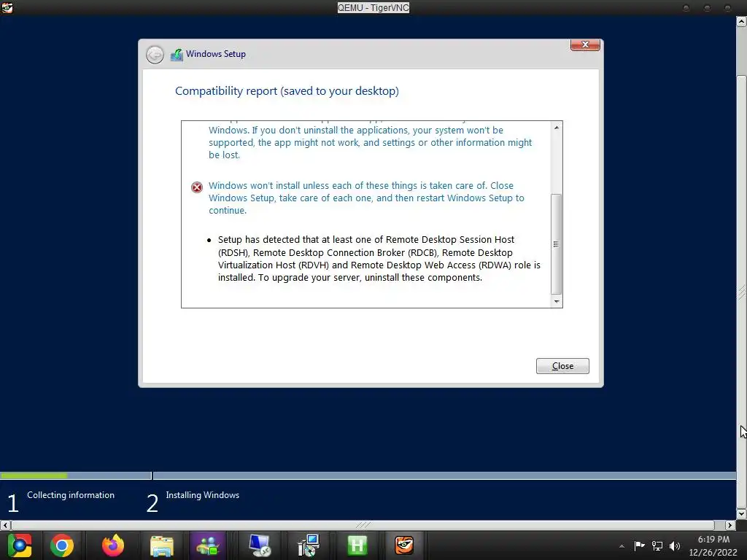The width and height of the screenshot is (747, 560).
Task: Click the green setup progress bar
Action: tap(34, 475)
